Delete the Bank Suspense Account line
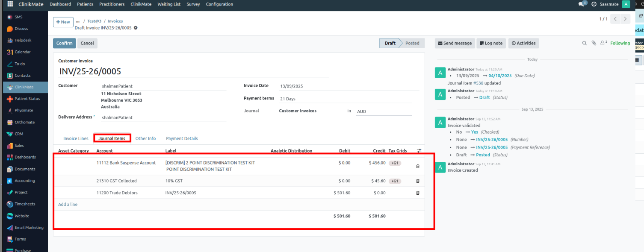644x252 pixels. coord(418,166)
